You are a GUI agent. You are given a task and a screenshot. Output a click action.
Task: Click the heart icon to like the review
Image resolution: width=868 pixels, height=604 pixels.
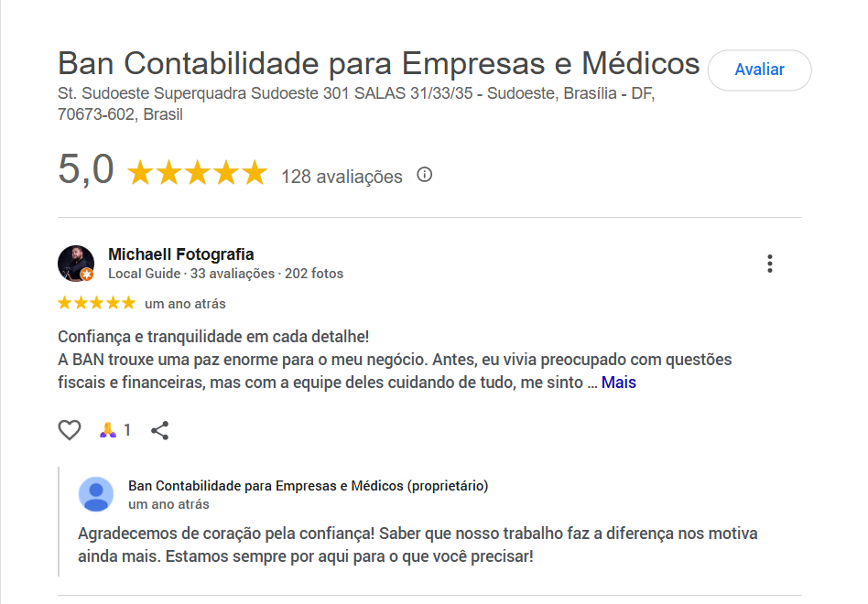(x=69, y=429)
